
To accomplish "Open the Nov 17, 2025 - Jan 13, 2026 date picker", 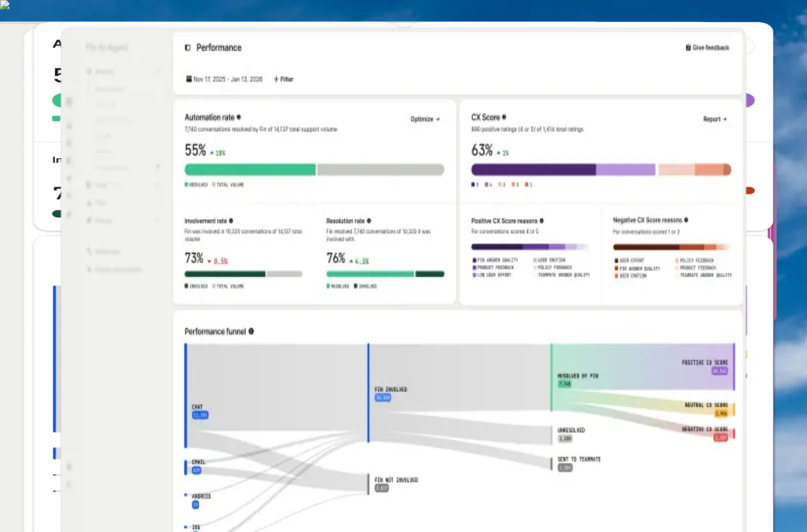I will [224, 79].
